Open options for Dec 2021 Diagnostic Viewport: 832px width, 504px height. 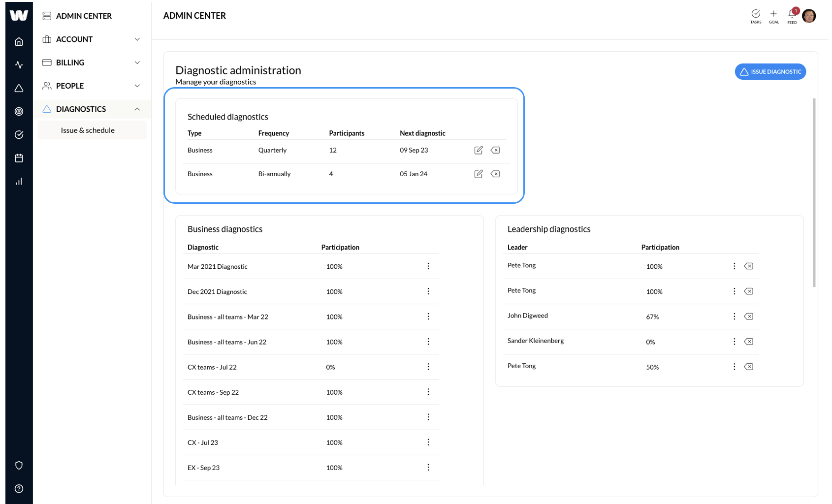tap(428, 291)
